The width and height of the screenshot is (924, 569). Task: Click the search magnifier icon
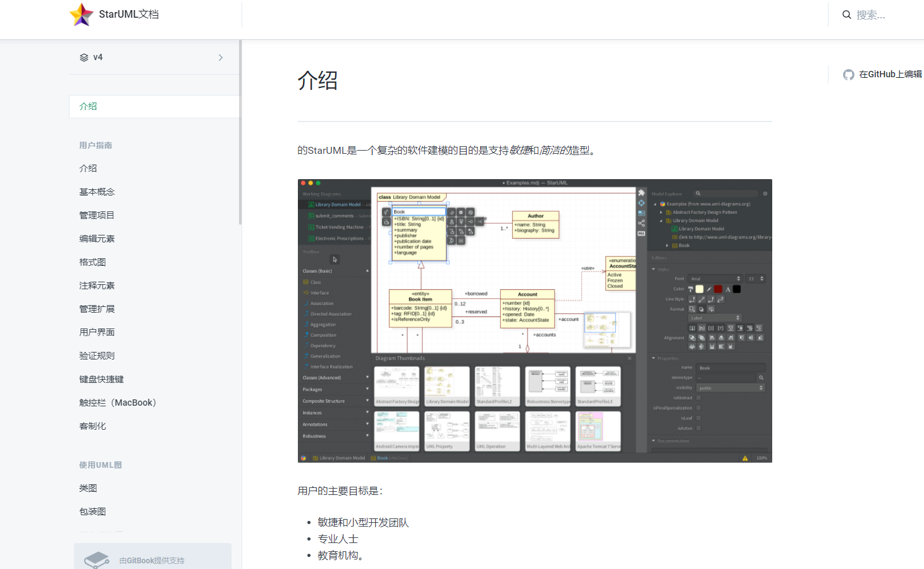[x=847, y=14]
